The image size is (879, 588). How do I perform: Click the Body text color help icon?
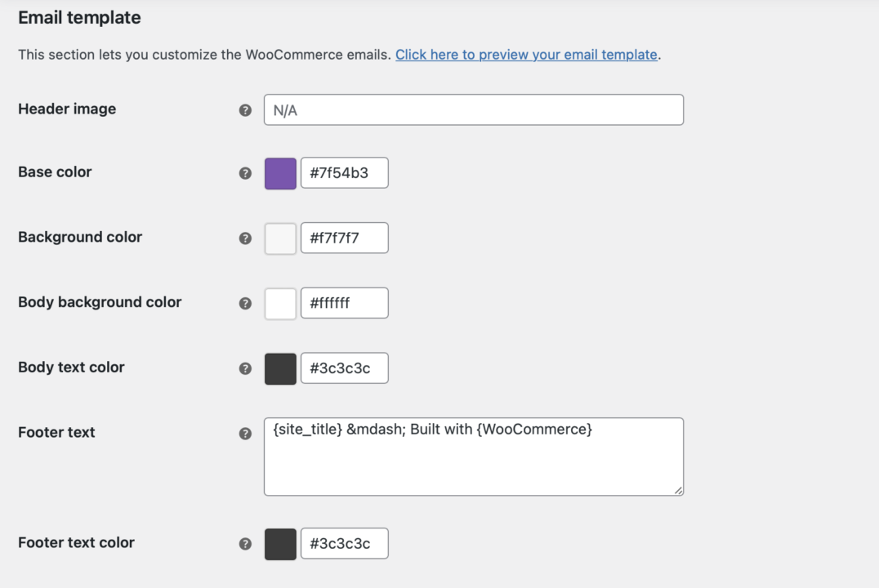[244, 368]
